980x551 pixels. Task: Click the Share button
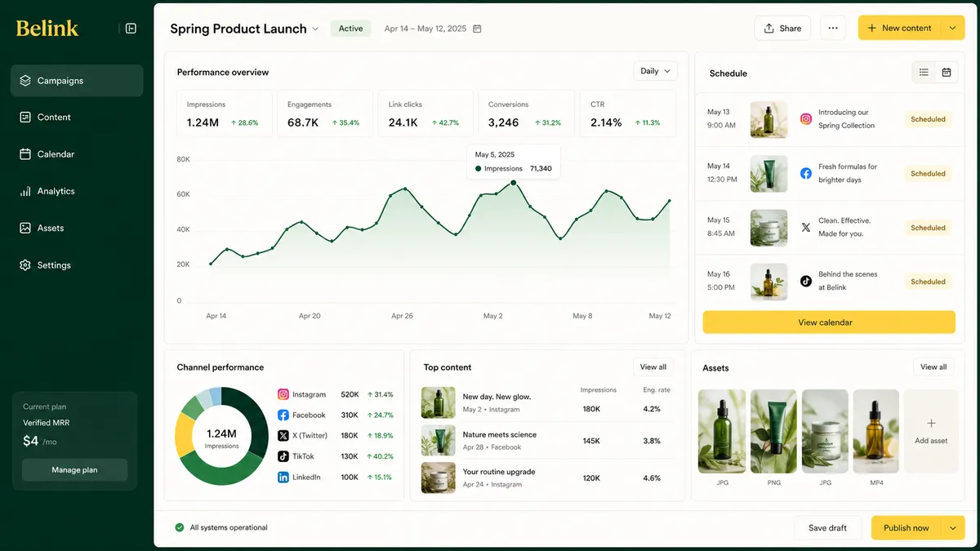pos(782,28)
